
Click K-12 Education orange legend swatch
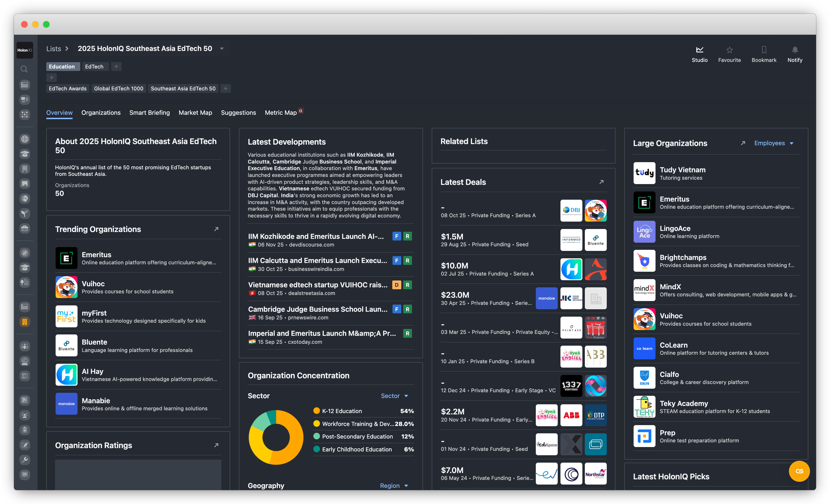point(316,411)
